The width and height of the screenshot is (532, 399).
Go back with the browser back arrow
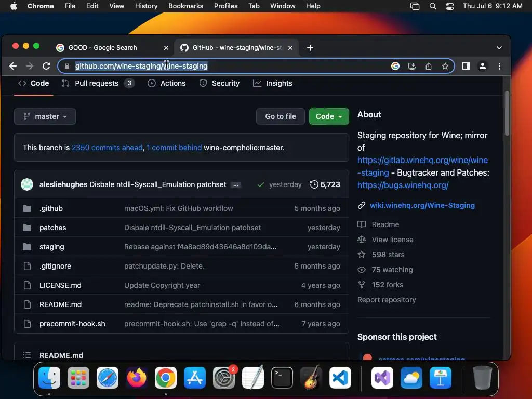click(13, 66)
